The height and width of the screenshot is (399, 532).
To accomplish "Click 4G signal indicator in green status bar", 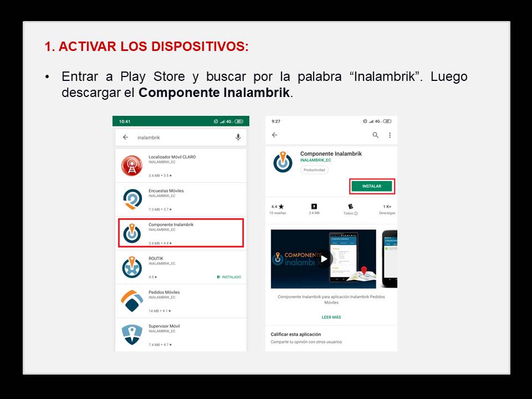I will (229, 121).
